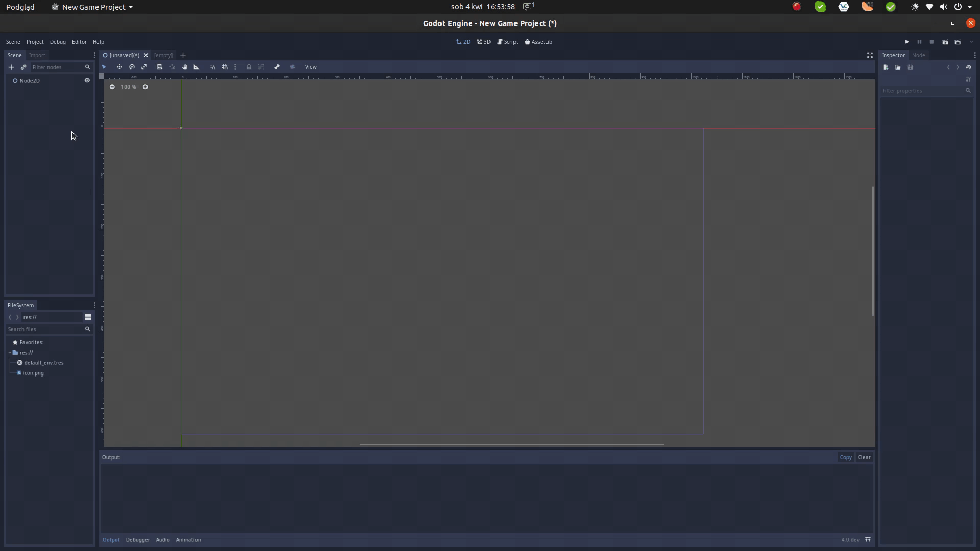The width and height of the screenshot is (980, 551).
Task: Select the Rotate tool
Action: [132, 67]
